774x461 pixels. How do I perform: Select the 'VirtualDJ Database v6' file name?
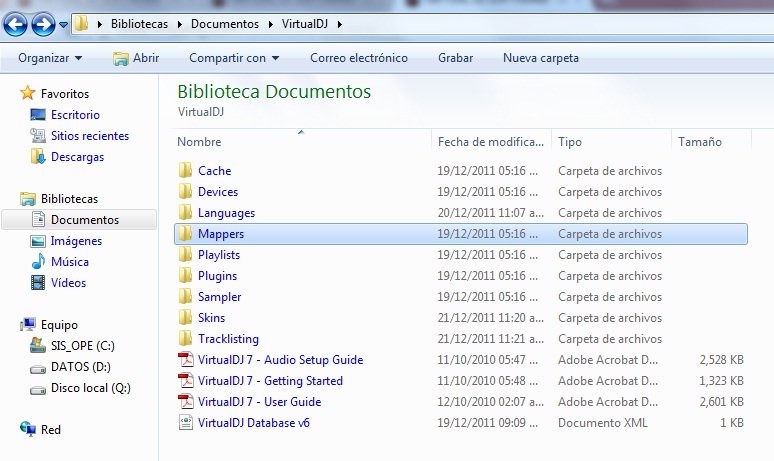254,423
